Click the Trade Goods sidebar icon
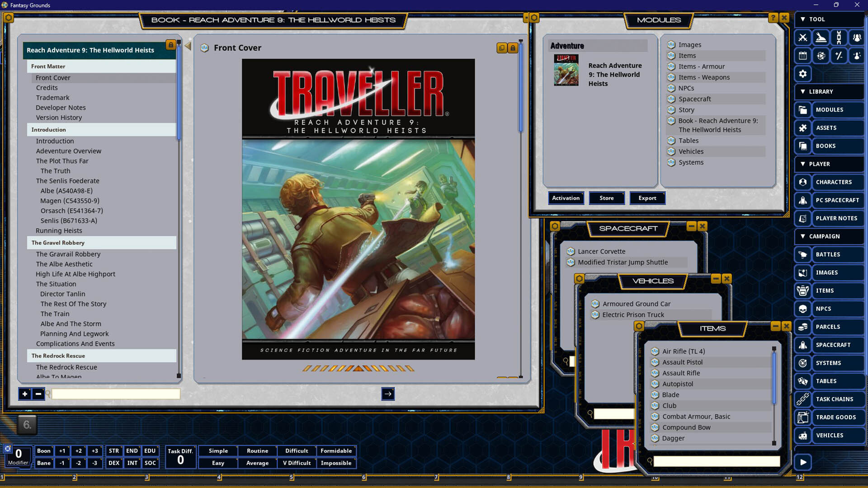 pos(803,417)
